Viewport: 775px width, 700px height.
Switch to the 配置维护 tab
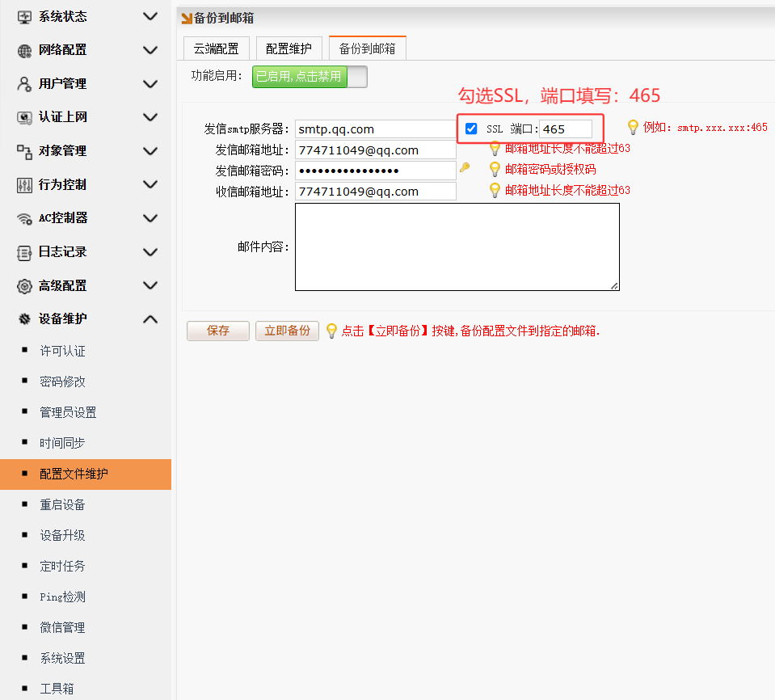coord(289,48)
